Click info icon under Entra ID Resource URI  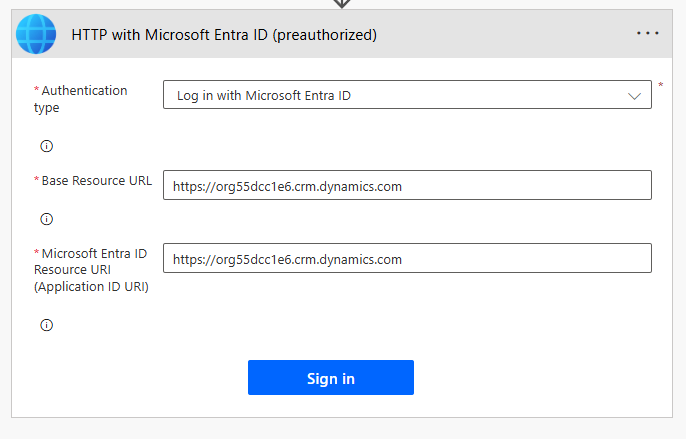(46, 325)
